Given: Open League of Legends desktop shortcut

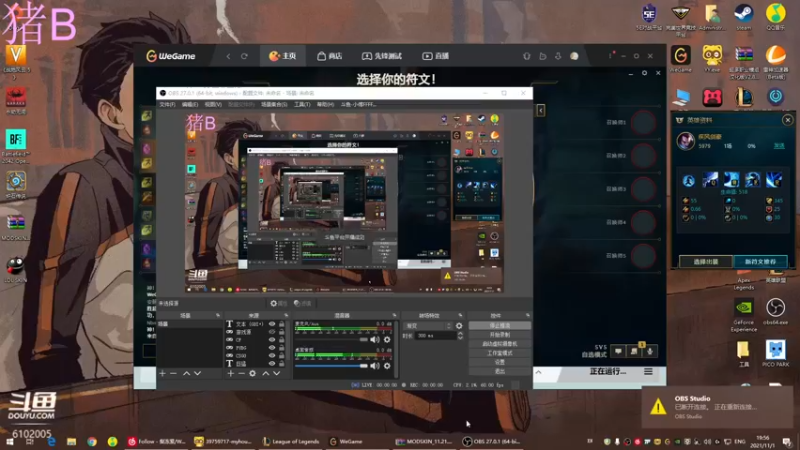Looking at the screenshot, I should tap(744, 97).
